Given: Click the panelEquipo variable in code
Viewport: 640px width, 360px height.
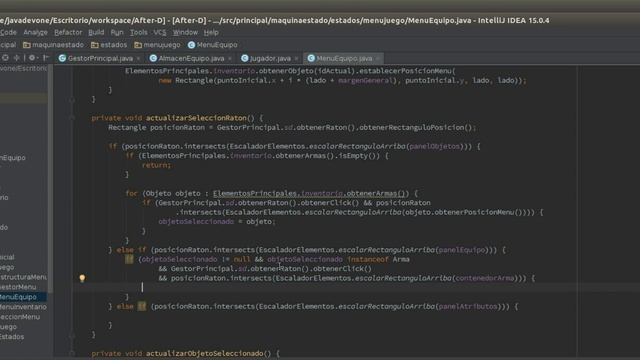Looking at the screenshot, I should click(462, 250).
